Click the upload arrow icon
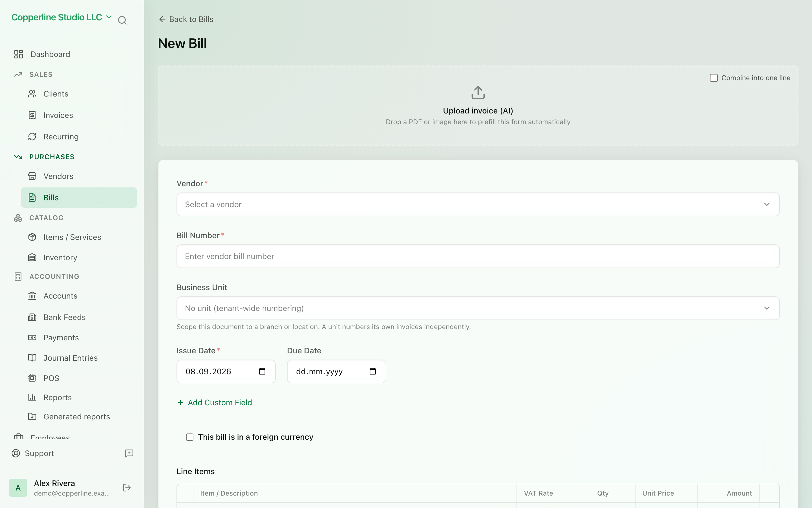 478,92
